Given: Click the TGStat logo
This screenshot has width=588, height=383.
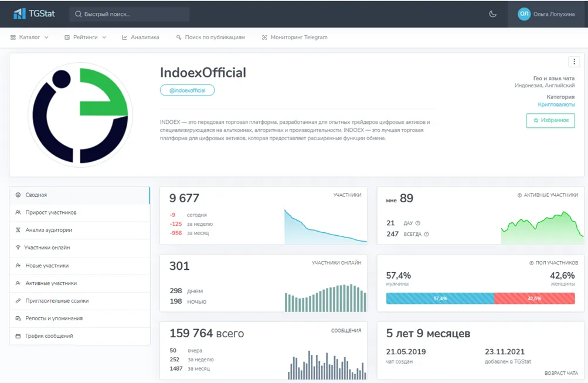Looking at the screenshot, I should 34,14.
